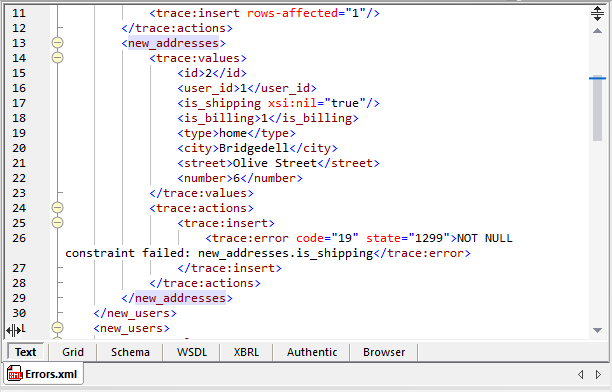Click line number 26 in the margin
Viewport: 612px width, 392px height.
[19, 238]
